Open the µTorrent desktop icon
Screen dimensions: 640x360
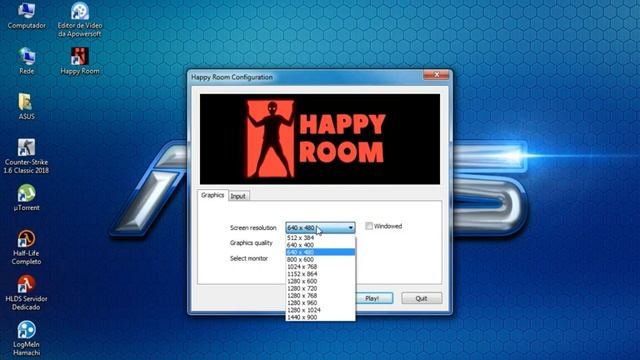point(26,198)
